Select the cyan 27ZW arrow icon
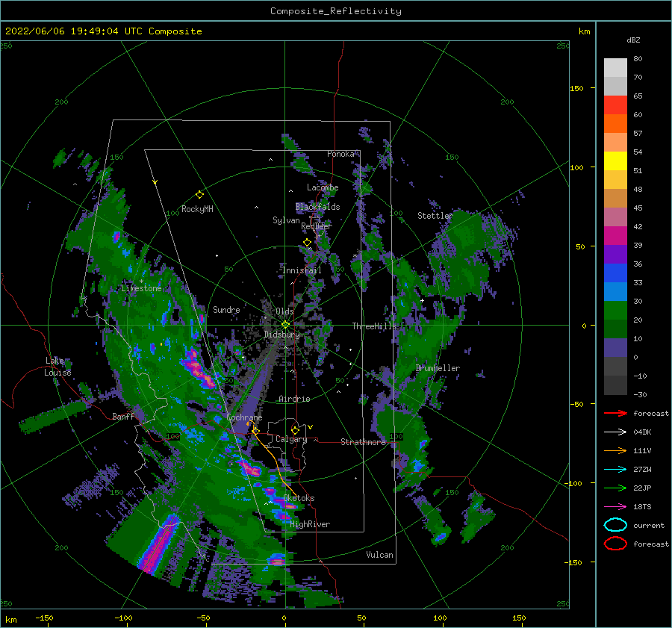The width and height of the screenshot is (672, 628). click(x=615, y=470)
